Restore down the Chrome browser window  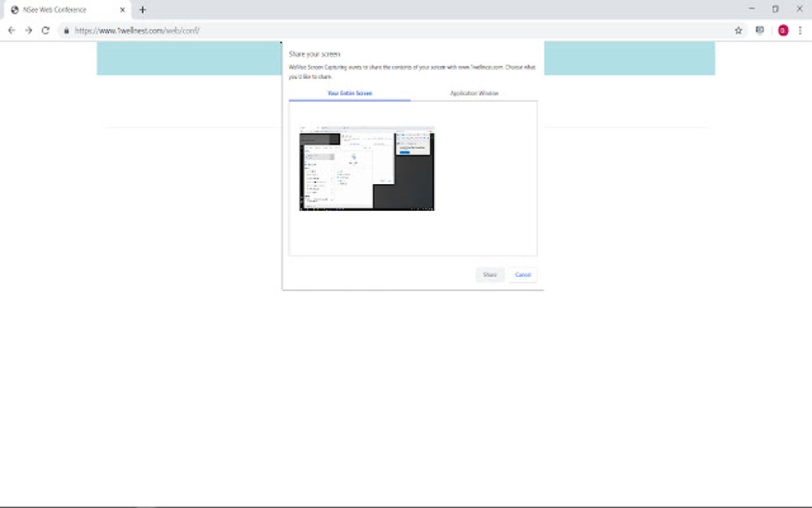point(775,9)
